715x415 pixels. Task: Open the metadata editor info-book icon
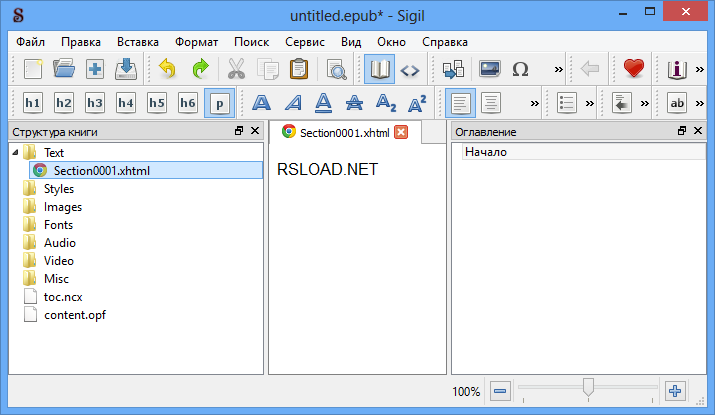pos(677,69)
